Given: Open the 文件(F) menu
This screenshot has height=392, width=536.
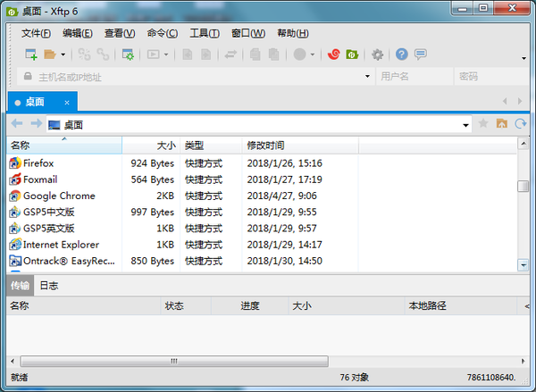Looking at the screenshot, I should pos(36,34).
